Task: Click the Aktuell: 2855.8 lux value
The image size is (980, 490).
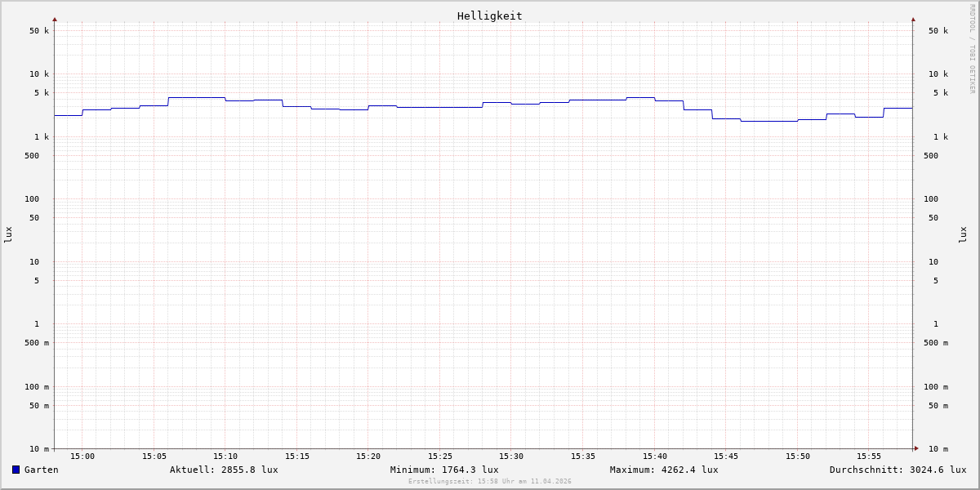Action: point(224,470)
